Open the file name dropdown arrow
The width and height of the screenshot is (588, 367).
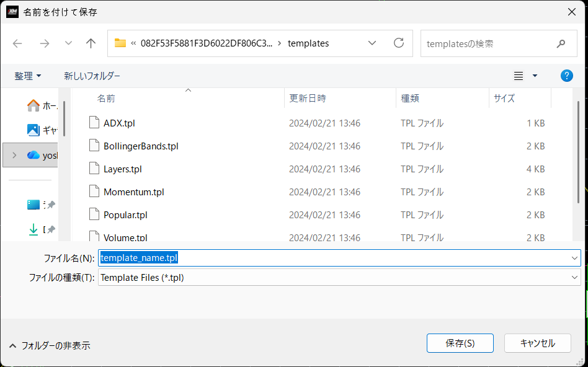point(574,257)
